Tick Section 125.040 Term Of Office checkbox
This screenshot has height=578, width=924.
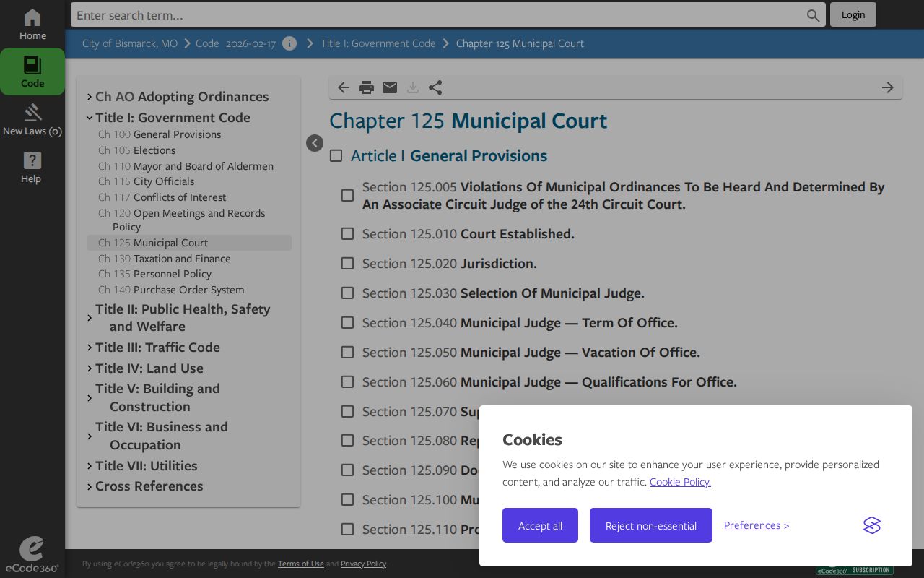[347, 323]
